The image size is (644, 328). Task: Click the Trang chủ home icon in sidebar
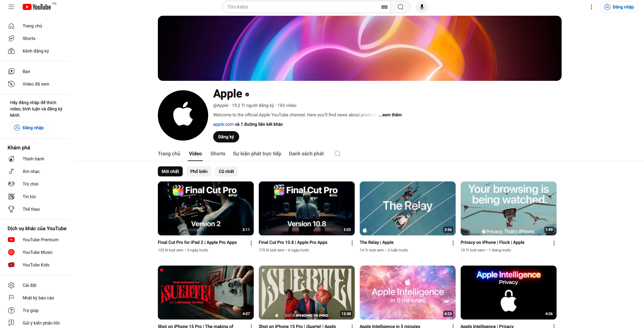pos(11,26)
